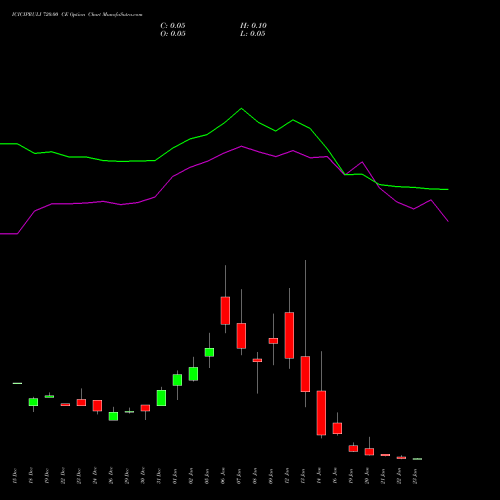Click the chart title text at top left
Viewport: 500px width, 500px height.
(x=77, y=15)
